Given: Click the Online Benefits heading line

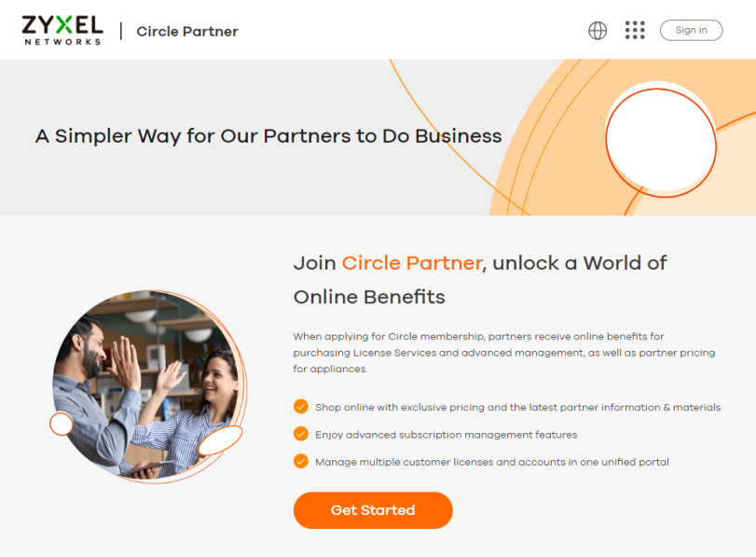Looking at the screenshot, I should pos(369,297).
